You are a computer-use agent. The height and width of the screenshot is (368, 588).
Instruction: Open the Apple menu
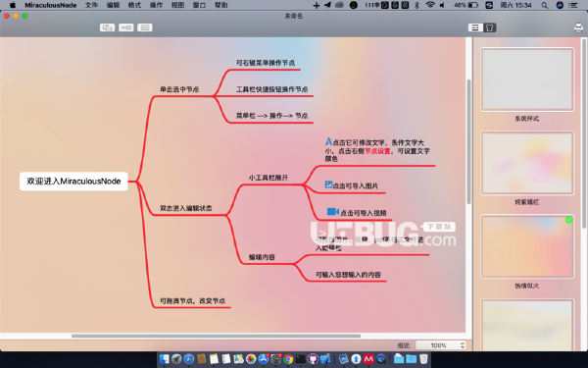13,5
